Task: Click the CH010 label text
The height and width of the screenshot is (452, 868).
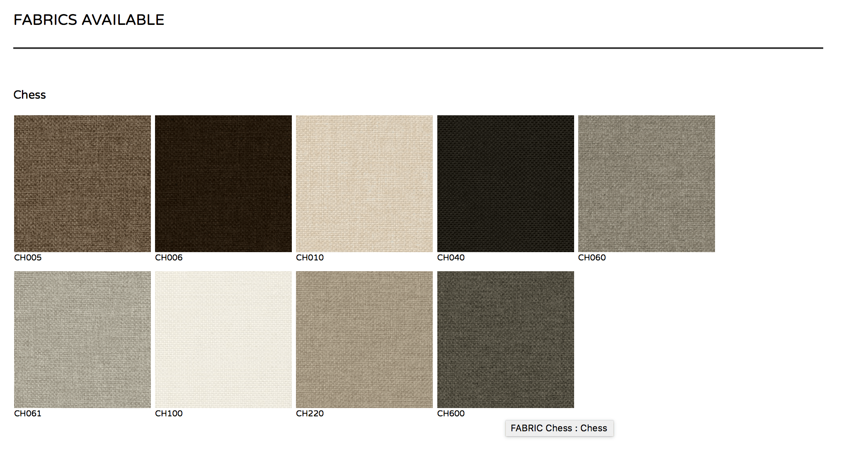Action: pos(310,258)
